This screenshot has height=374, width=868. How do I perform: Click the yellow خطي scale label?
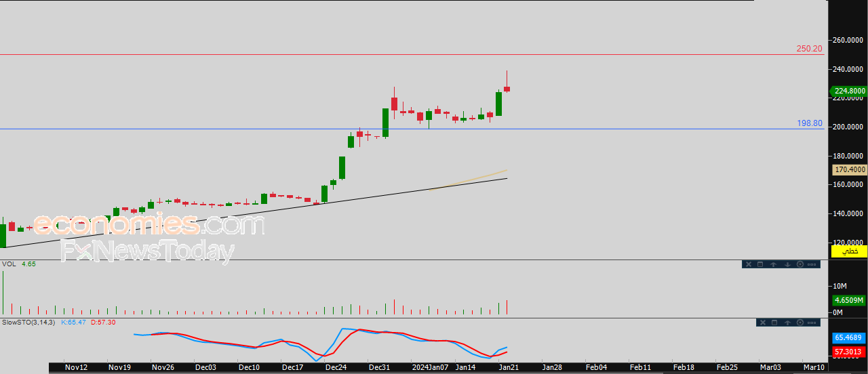point(848,251)
